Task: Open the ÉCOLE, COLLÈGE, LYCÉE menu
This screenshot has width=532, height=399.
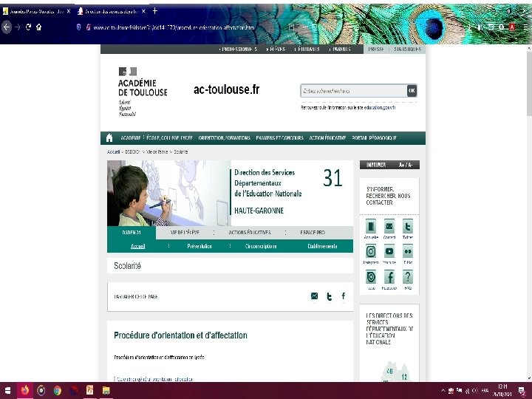Action: [x=170, y=137]
